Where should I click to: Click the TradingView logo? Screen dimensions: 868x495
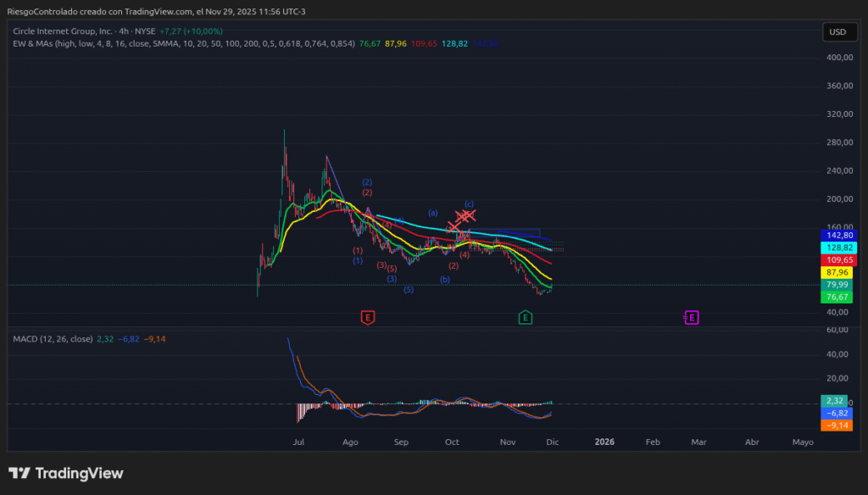66,473
